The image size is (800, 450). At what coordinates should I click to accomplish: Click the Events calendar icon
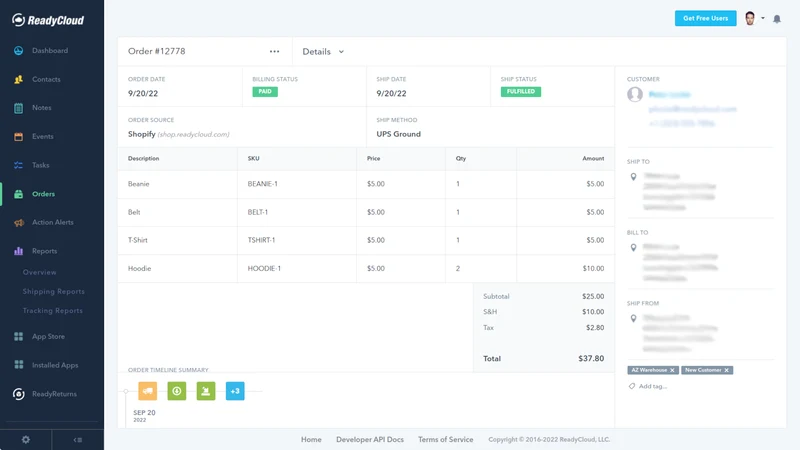coord(18,136)
